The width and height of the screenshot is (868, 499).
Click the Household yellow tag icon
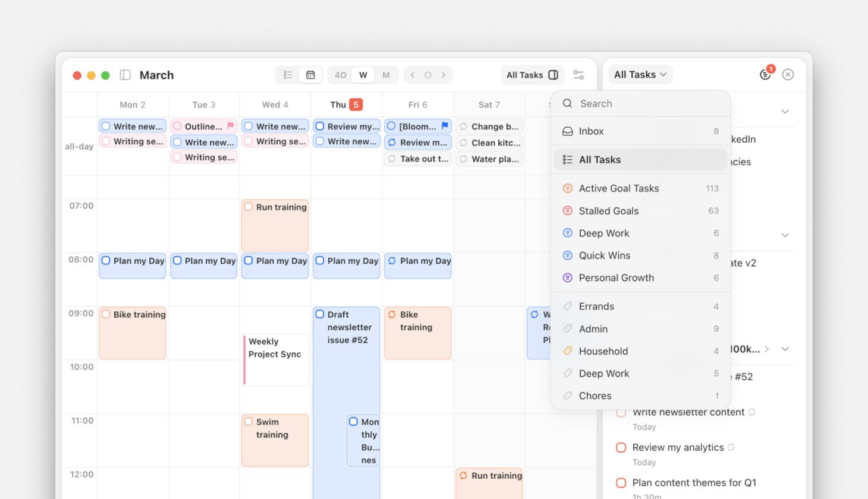(568, 351)
